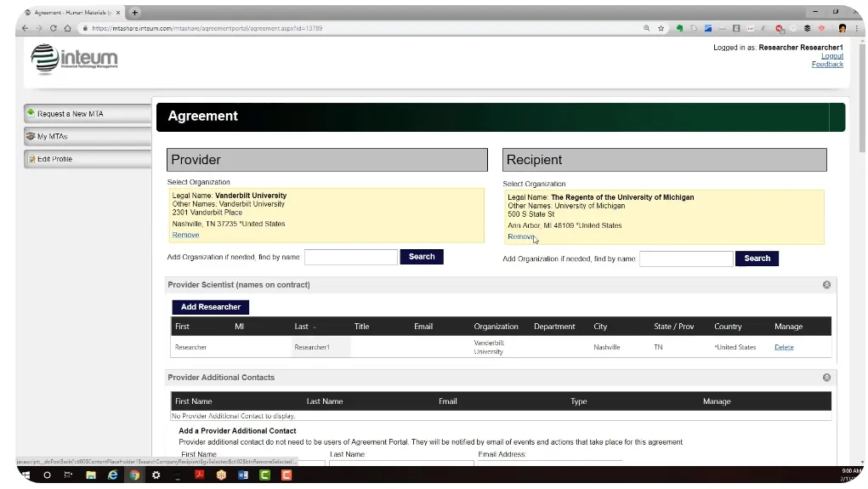Click the Provider panel heading
The image size is (868, 489).
327,160
